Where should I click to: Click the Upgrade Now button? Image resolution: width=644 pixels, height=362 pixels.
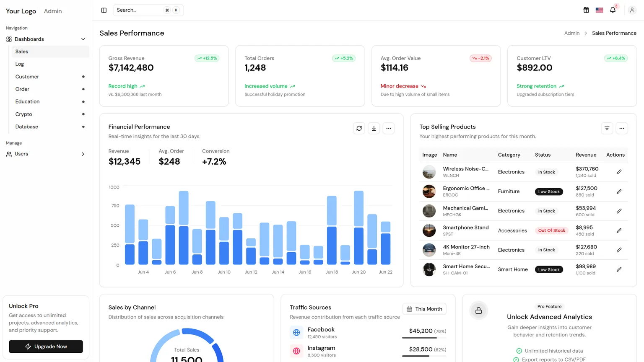46,346
